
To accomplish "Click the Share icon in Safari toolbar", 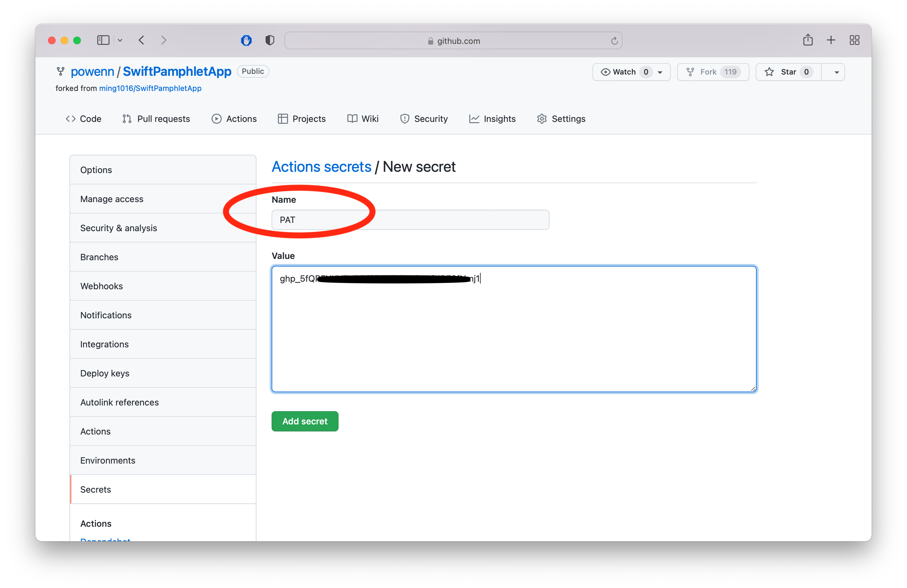I will tap(808, 40).
